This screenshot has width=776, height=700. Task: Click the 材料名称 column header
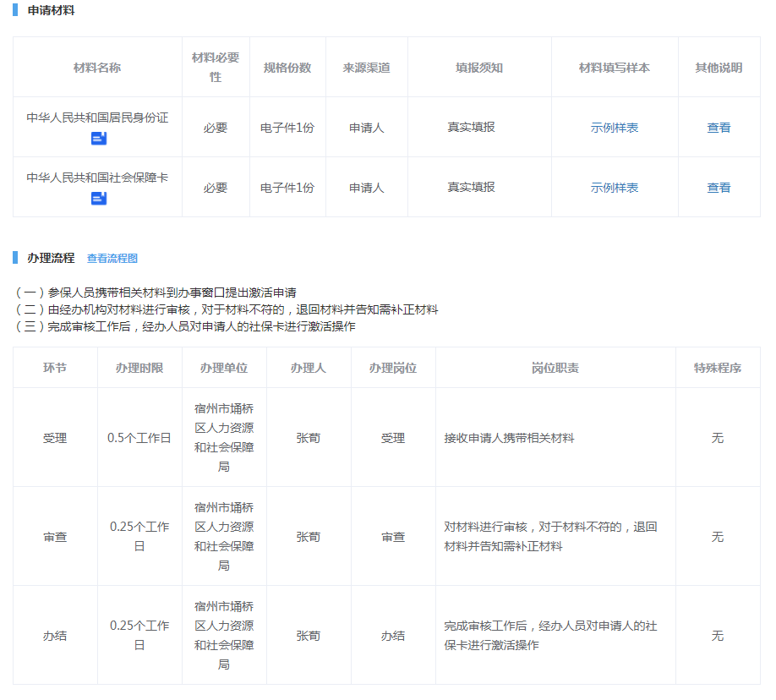(97, 68)
